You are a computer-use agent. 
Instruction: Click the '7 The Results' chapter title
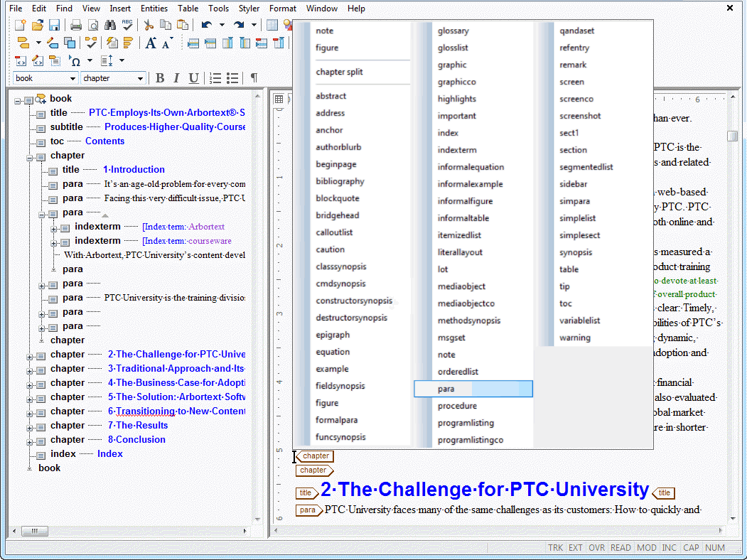pos(138,425)
